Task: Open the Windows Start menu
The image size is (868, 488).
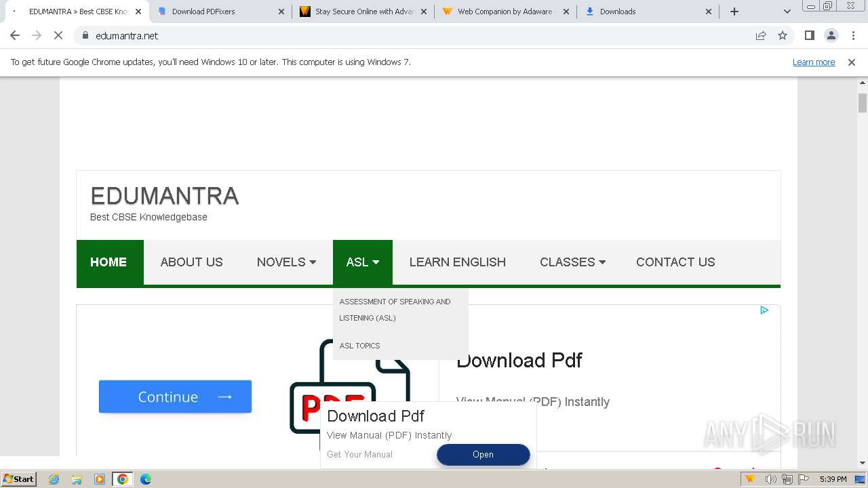Action: pos(19,479)
